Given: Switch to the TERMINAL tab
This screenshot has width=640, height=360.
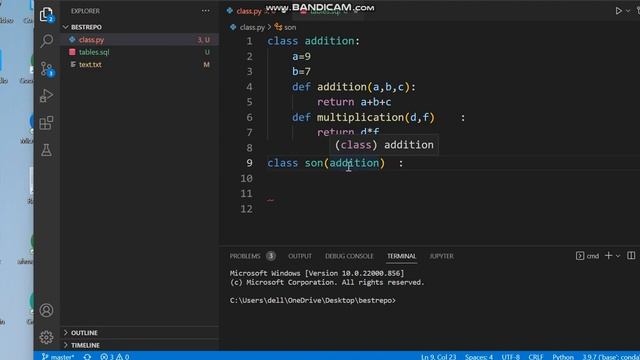Looking at the screenshot, I should pyautogui.click(x=402, y=256).
